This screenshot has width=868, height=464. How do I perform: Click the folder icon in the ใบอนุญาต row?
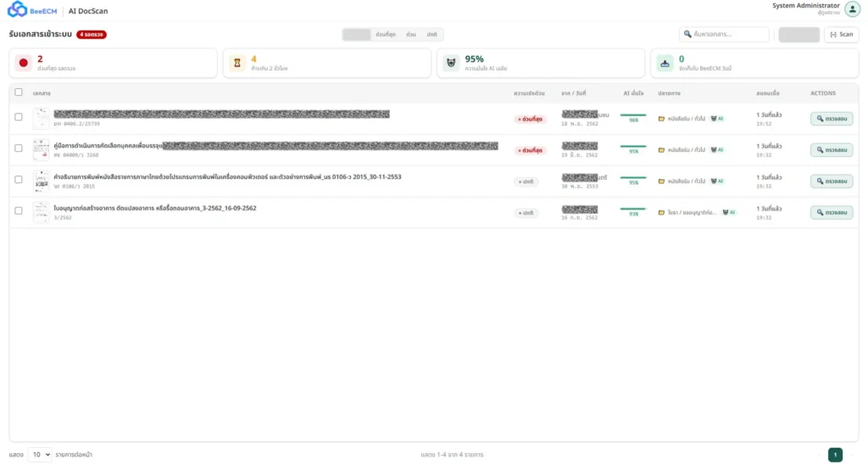tap(661, 212)
